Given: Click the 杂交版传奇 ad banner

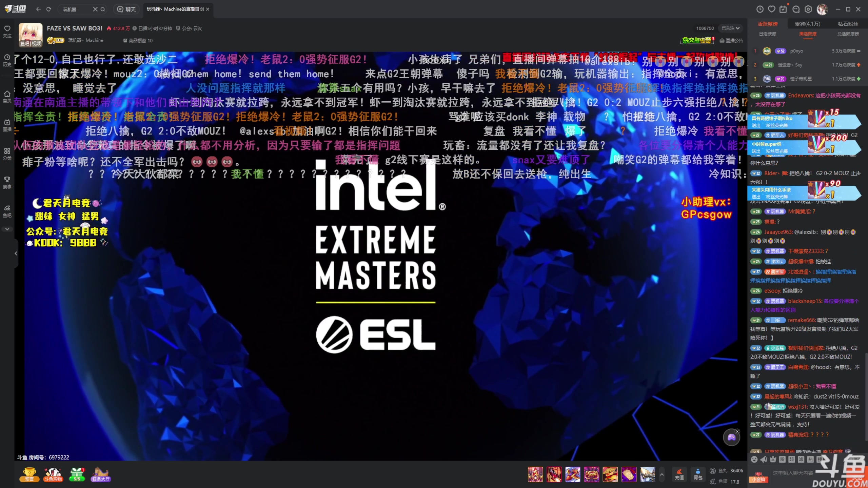Looking at the screenshot, I should 698,40.
